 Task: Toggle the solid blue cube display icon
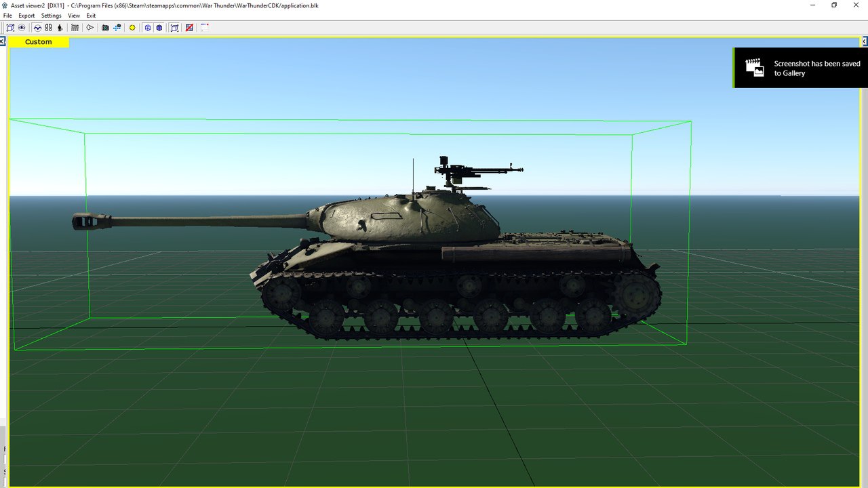pos(159,28)
